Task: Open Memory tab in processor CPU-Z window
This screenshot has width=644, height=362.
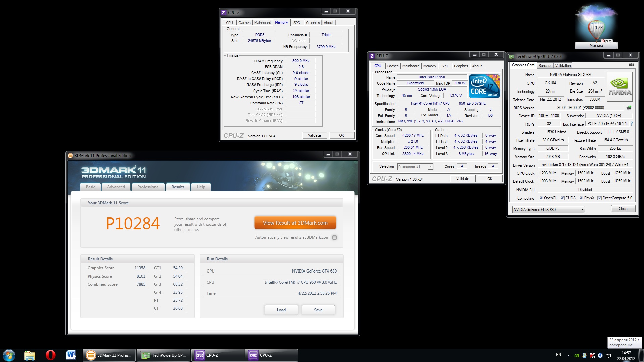Action: (x=430, y=66)
